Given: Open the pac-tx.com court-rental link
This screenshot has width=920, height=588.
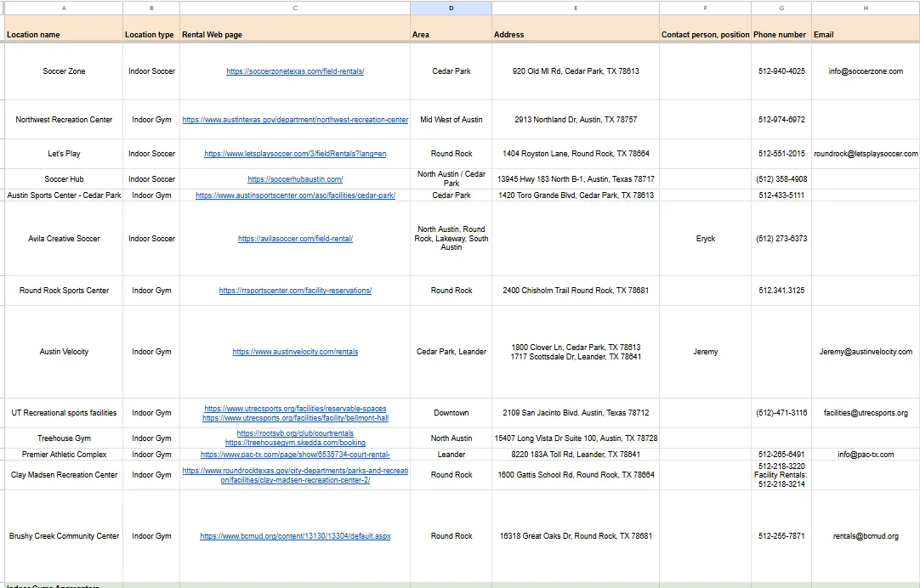Looking at the screenshot, I should [295, 455].
